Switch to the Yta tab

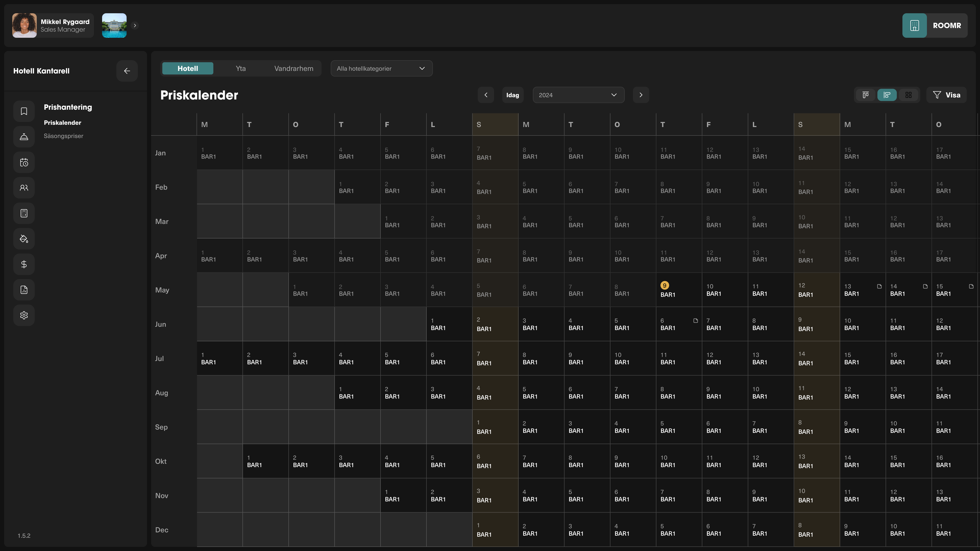click(x=241, y=68)
